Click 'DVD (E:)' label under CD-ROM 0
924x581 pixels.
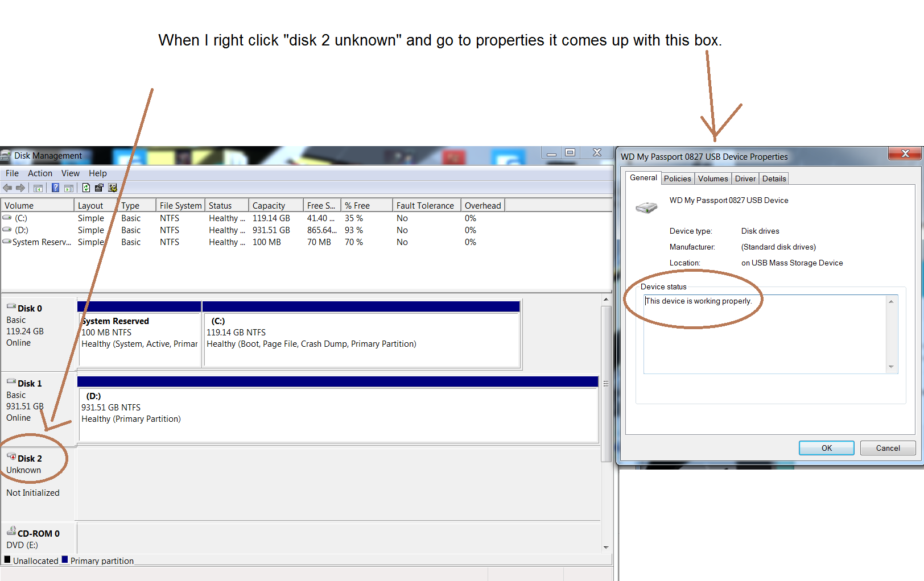[x=22, y=545]
